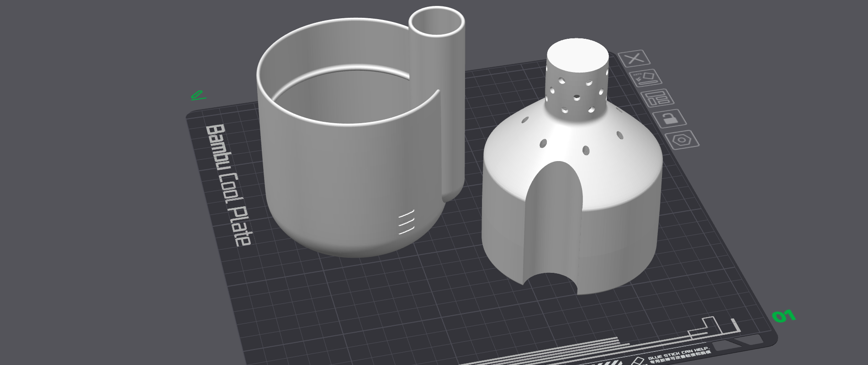
Task: Click the green plate number 01
Action: [x=784, y=316]
